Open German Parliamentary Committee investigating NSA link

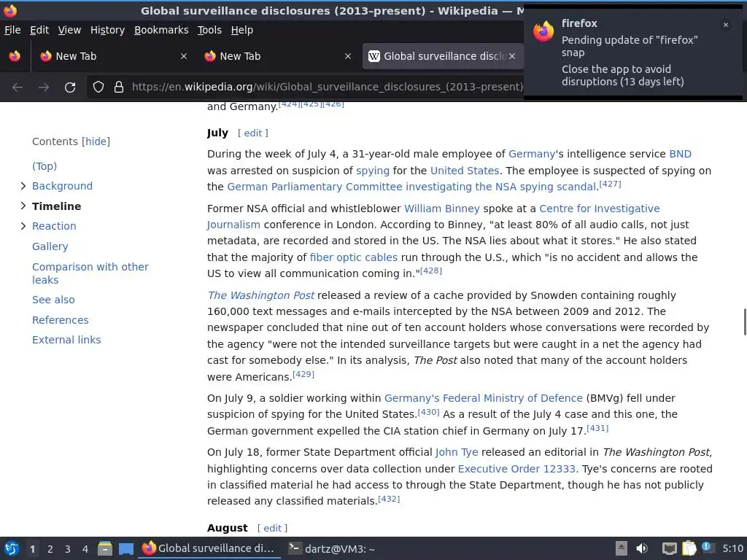pyautogui.click(x=411, y=187)
